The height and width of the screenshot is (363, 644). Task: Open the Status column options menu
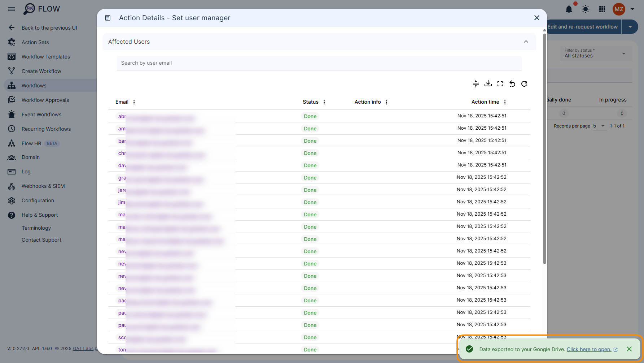coord(324,102)
